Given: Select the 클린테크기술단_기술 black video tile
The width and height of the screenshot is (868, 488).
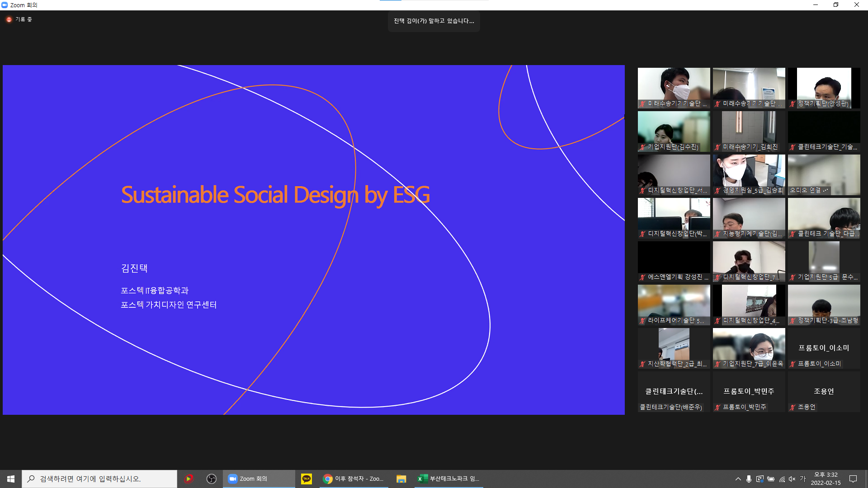Looking at the screenshot, I should tap(824, 131).
